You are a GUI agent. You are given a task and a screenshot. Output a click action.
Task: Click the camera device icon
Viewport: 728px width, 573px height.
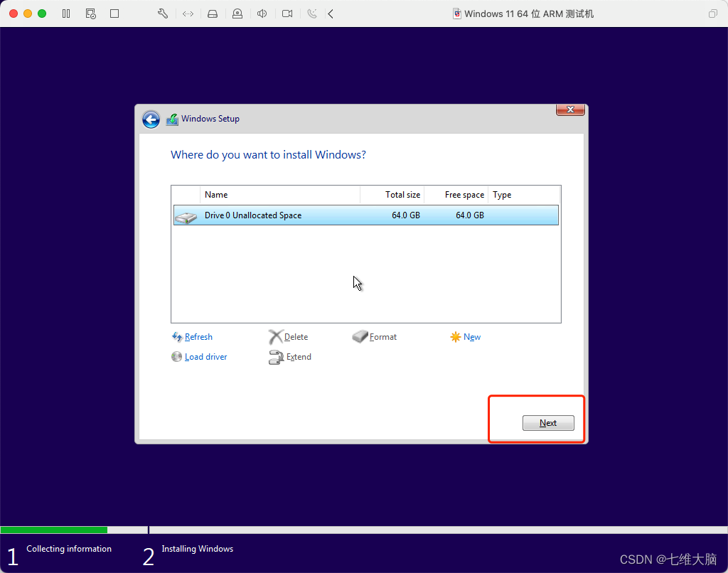pos(287,14)
